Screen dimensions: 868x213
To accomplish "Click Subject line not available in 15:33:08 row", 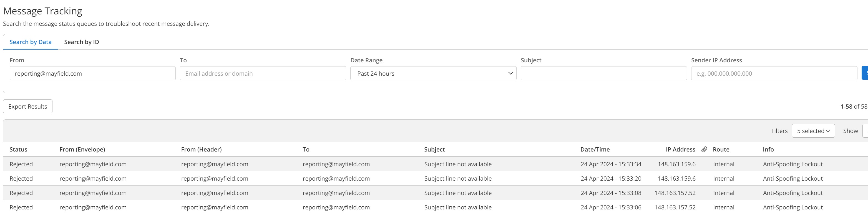I will pyautogui.click(x=458, y=193).
